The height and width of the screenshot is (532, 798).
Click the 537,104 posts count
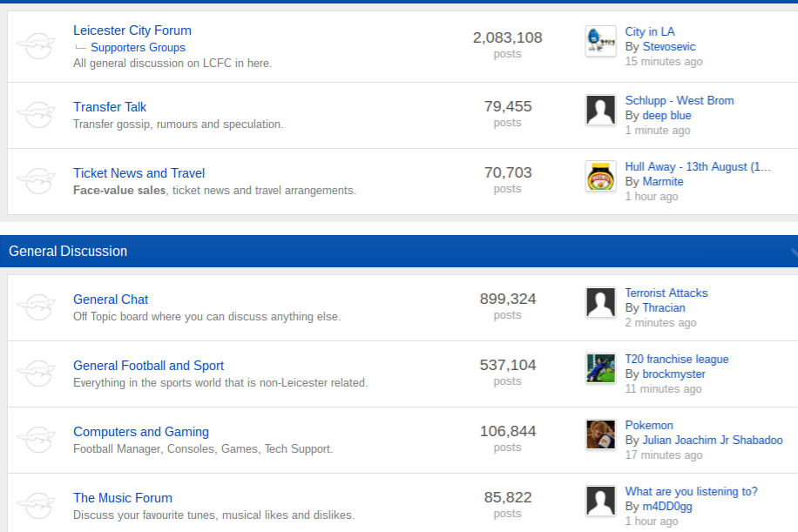[x=507, y=365]
